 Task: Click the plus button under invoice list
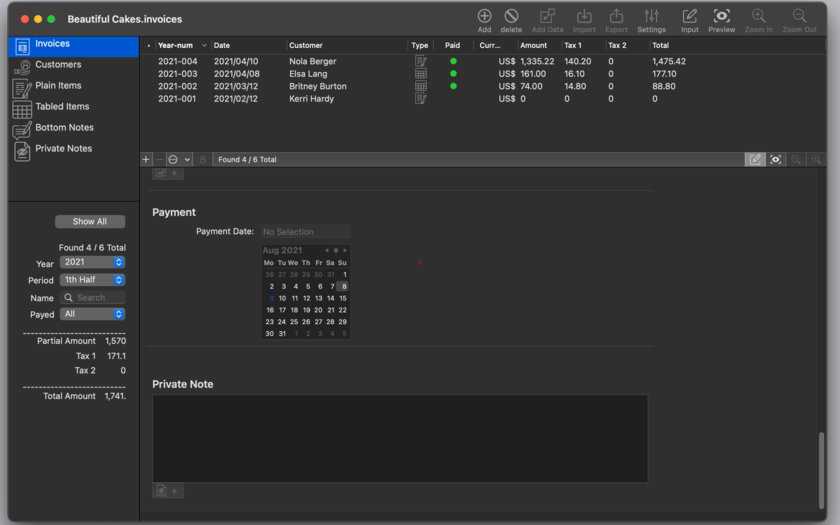point(146,160)
